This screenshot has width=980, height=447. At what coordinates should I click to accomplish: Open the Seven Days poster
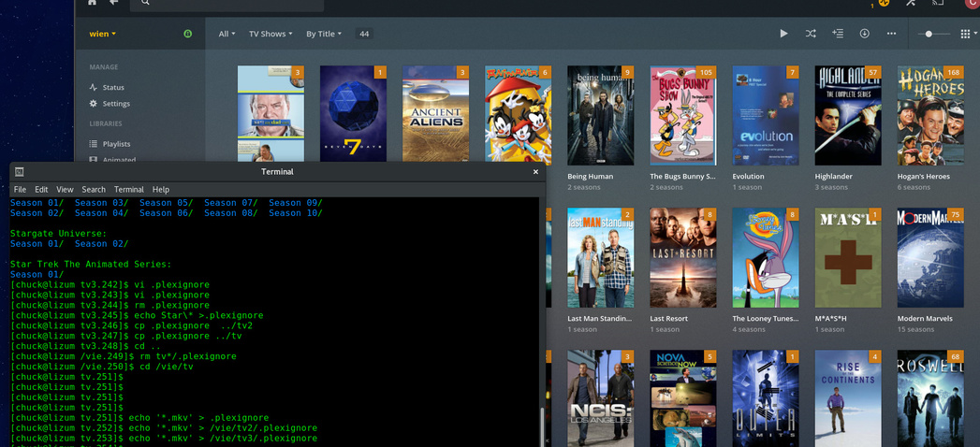click(x=353, y=114)
